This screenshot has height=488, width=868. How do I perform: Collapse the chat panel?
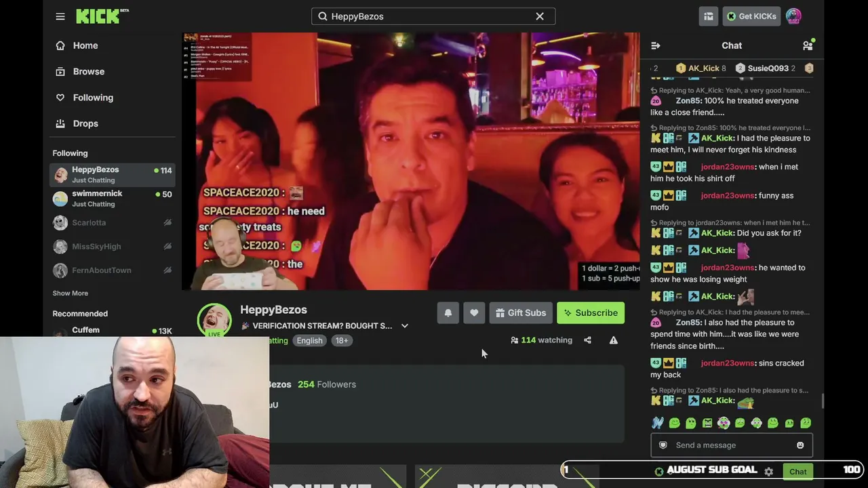click(x=656, y=45)
